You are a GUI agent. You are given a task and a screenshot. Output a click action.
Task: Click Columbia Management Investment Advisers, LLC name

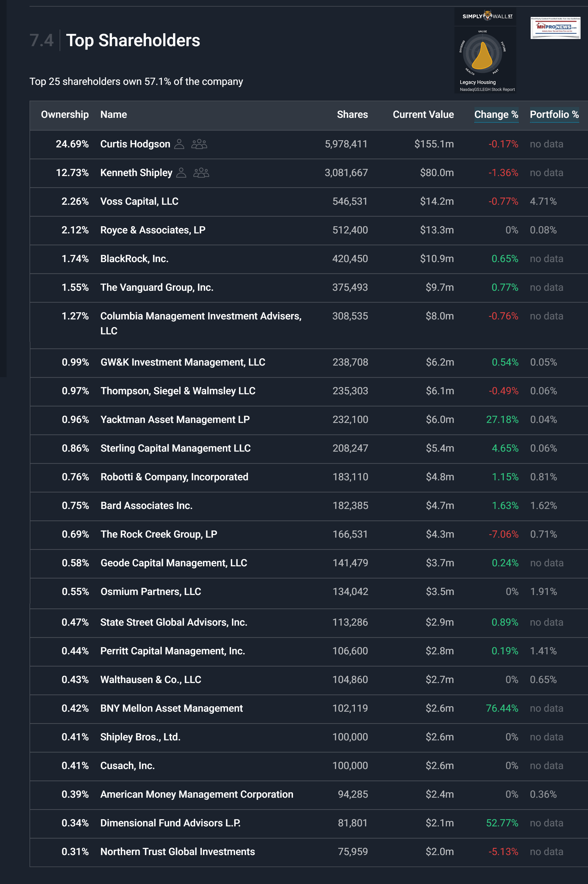click(201, 323)
